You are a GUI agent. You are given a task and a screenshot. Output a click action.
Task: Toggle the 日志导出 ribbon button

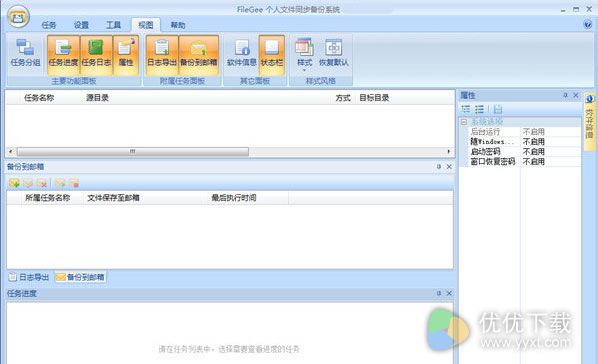(162, 54)
